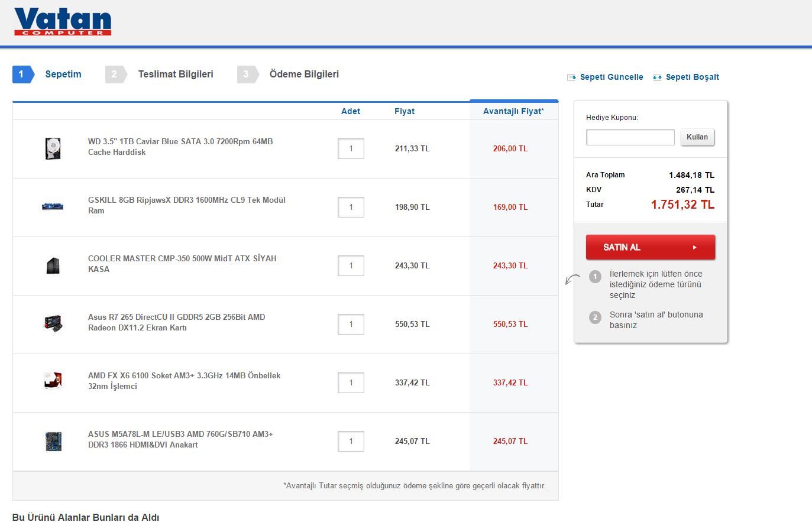Click the step 3 number badge for Ödeme Bilgileri
The width and height of the screenshot is (812, 522).
[x=248, y=74]
